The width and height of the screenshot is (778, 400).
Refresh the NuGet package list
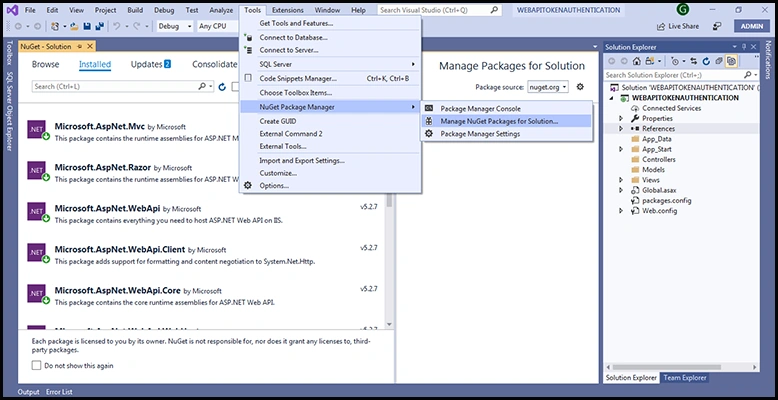point(222,87)
